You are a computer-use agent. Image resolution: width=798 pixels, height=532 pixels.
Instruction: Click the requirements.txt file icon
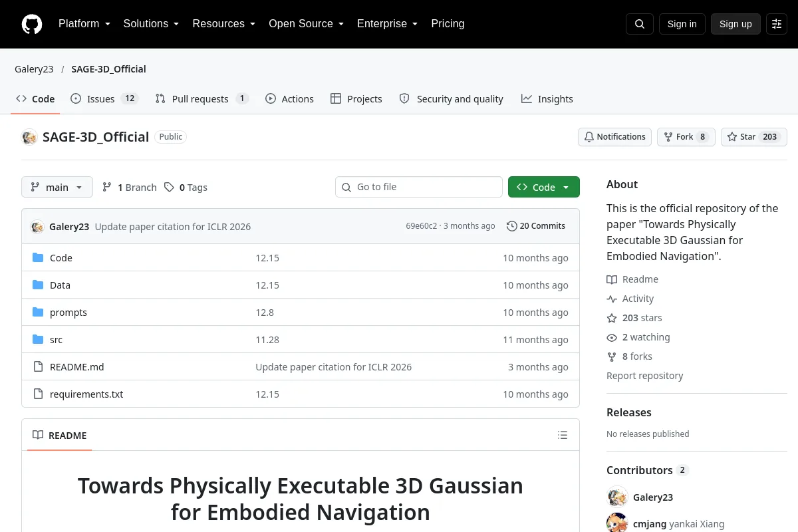click(38, 394)
